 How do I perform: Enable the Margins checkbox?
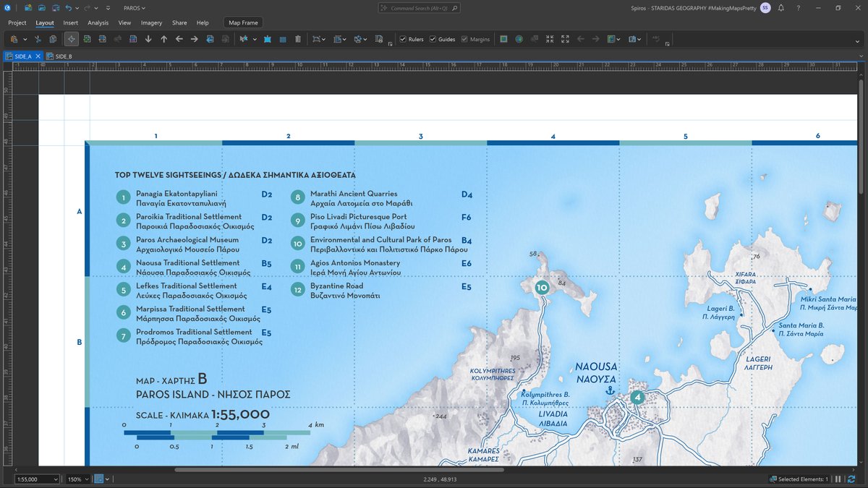coord(464,39)
